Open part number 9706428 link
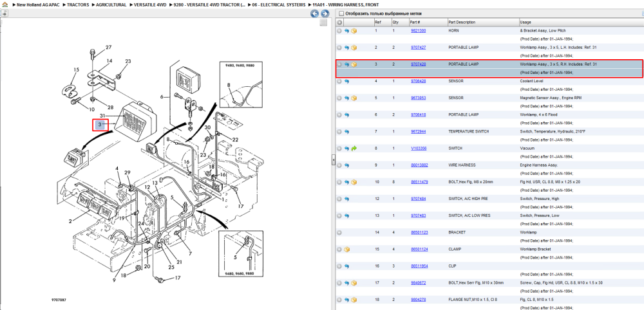Viewport: 644px width, 310px height. coord(418,81)
